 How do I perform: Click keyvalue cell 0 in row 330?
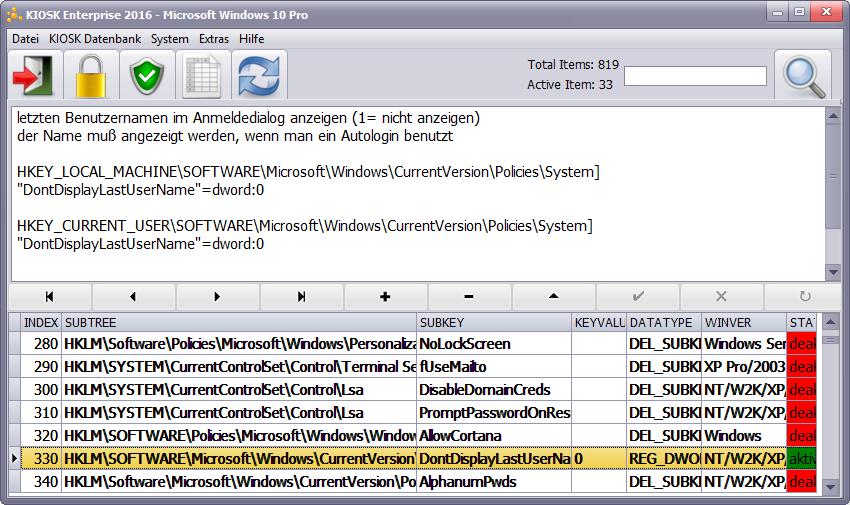click(599, 459)
